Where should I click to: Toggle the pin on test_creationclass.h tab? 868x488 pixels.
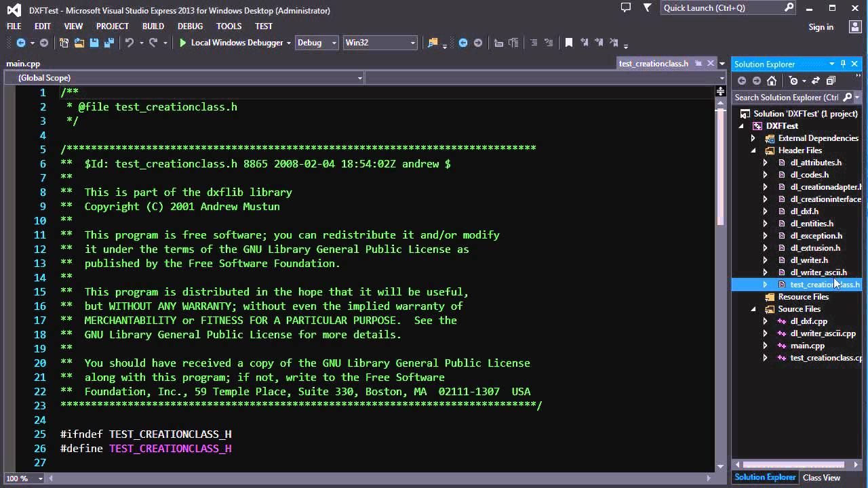698,64
